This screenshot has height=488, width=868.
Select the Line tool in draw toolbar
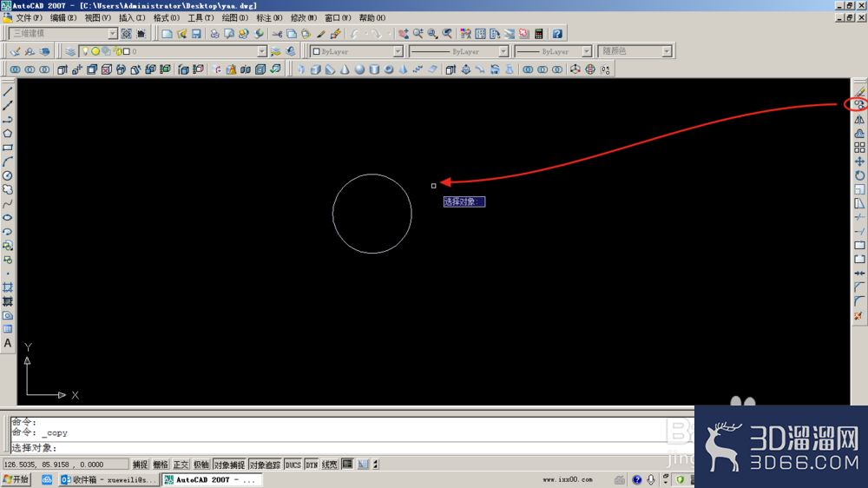[x=8, y=91]
